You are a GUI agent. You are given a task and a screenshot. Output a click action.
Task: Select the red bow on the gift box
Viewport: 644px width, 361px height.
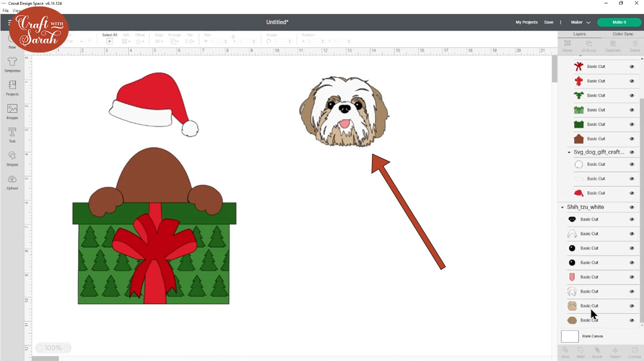(154, 255)
